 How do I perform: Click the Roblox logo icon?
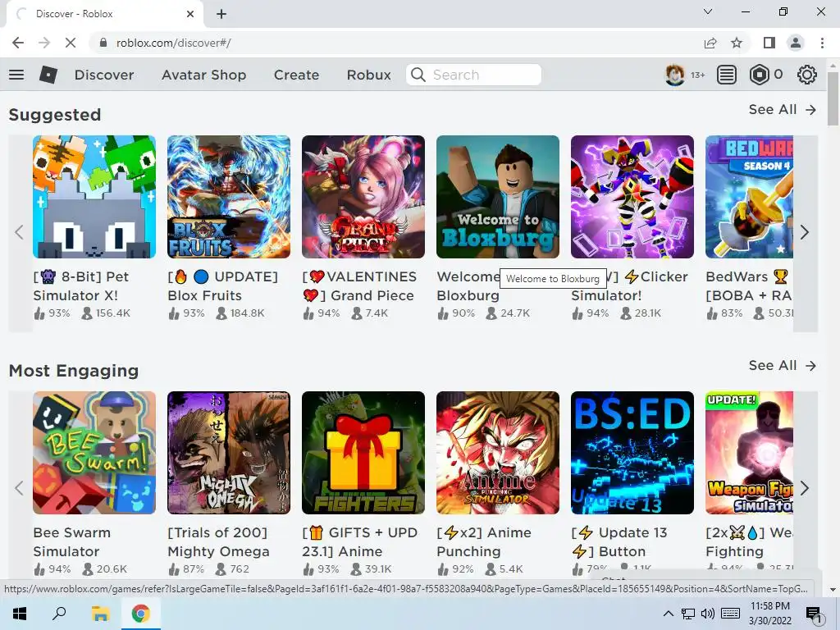pos(48,75)
